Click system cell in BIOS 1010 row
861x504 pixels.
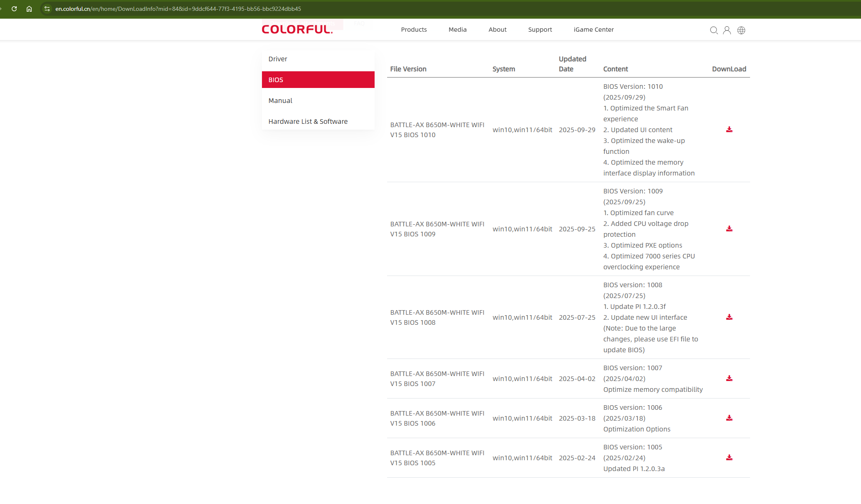[x=522, y=130]
